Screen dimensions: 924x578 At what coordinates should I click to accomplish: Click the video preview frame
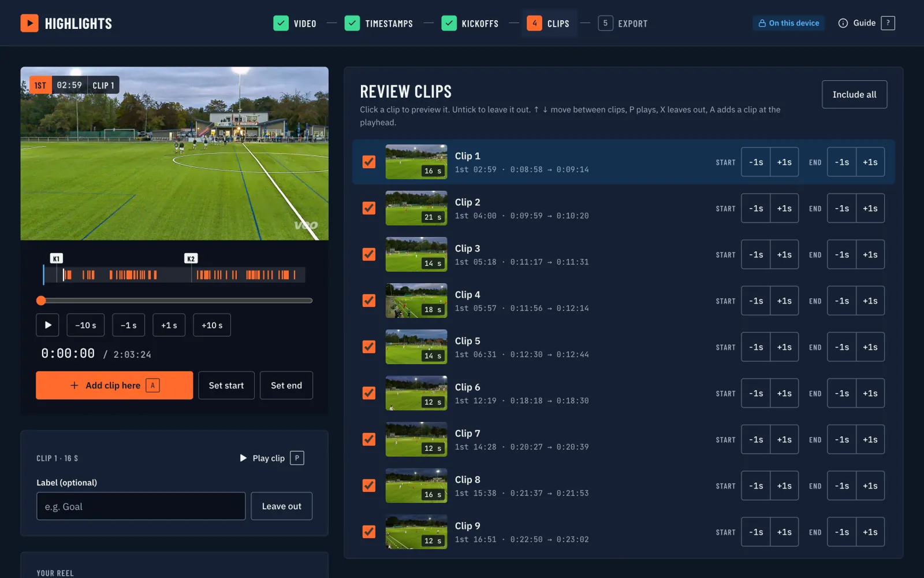pos(174,153)
